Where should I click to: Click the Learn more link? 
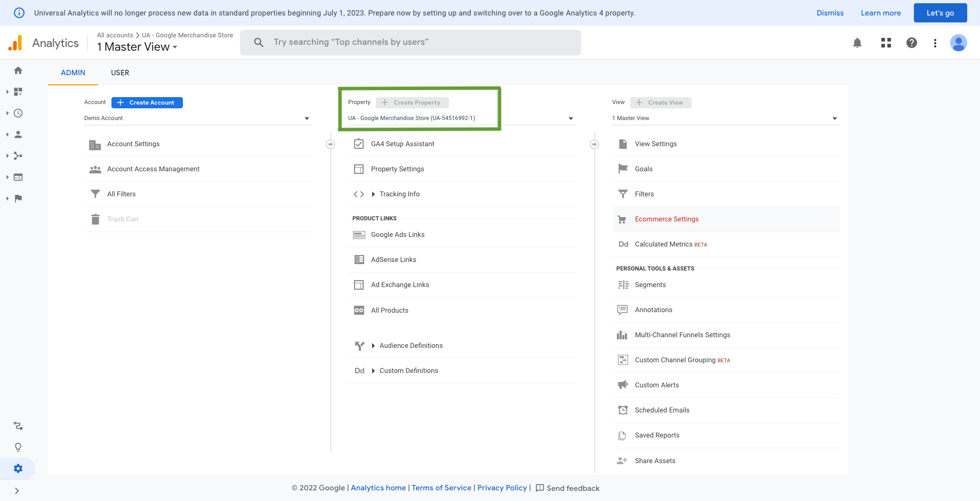[881, 13]
